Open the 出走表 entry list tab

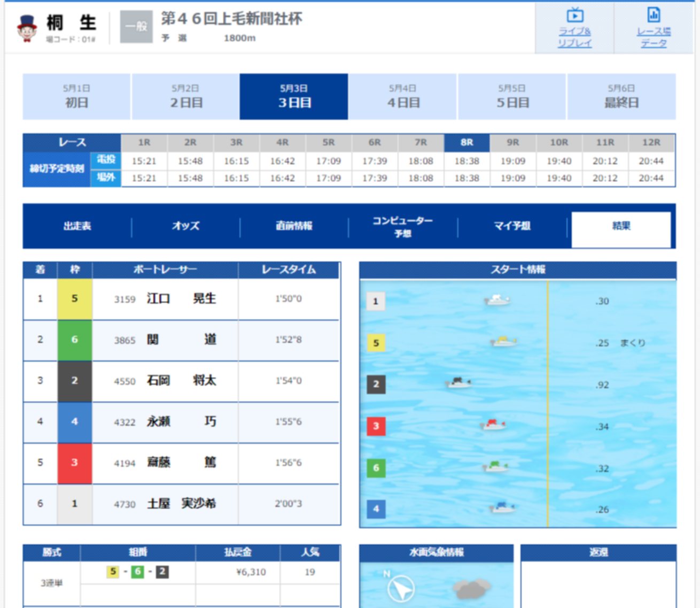(77, 226)
